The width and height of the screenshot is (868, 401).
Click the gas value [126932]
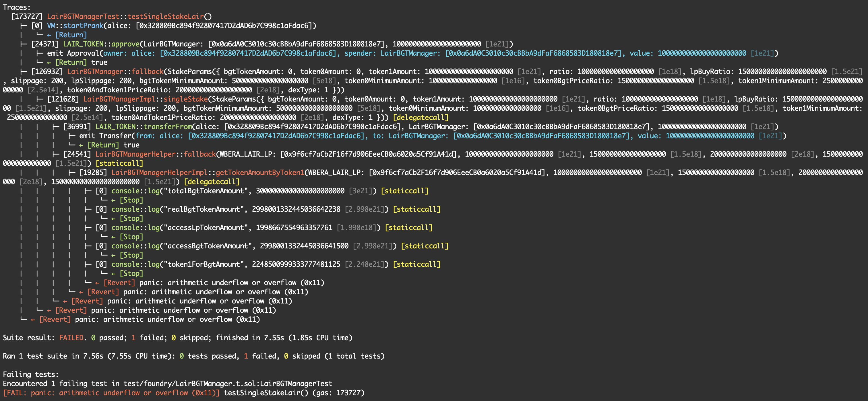coord(47,71)
